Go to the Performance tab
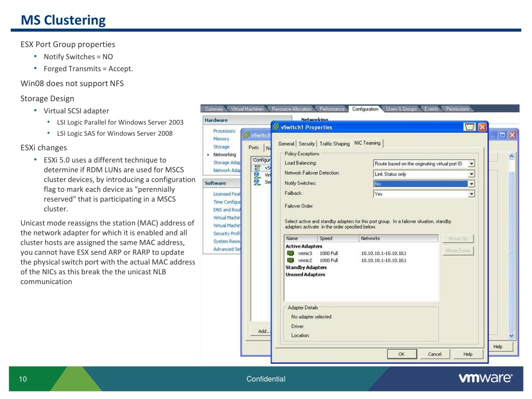Screen dimensions: 532x399 pyautogui.click(x=332, y=109)
